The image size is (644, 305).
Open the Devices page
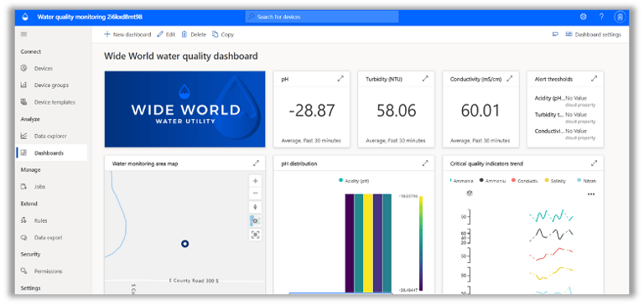tap(43, 68)
